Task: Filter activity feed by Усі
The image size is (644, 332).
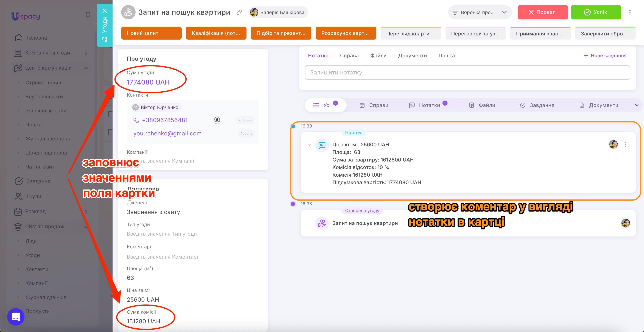Action: pyautogui.click(x=325, y=105)
